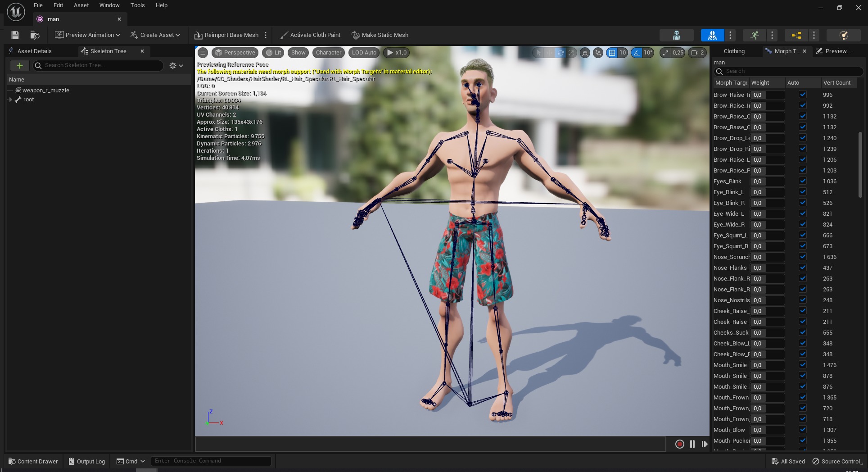Choose the rotate gizmo tool

561,53
